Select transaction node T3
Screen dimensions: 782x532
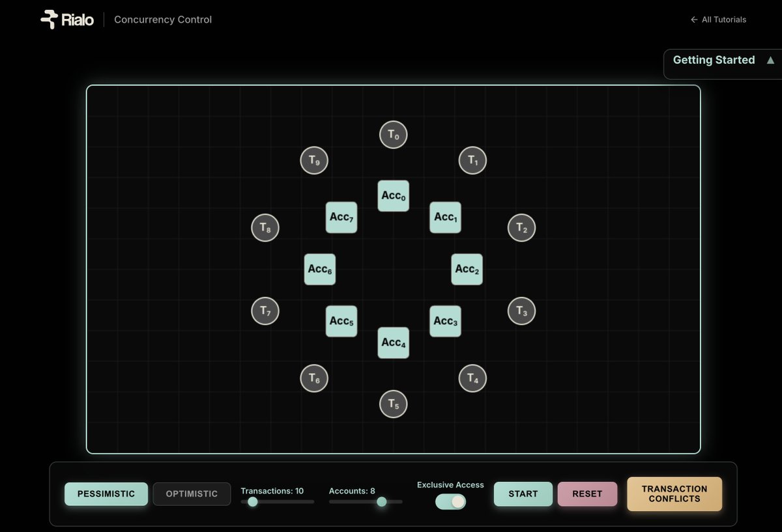(521, 311)
